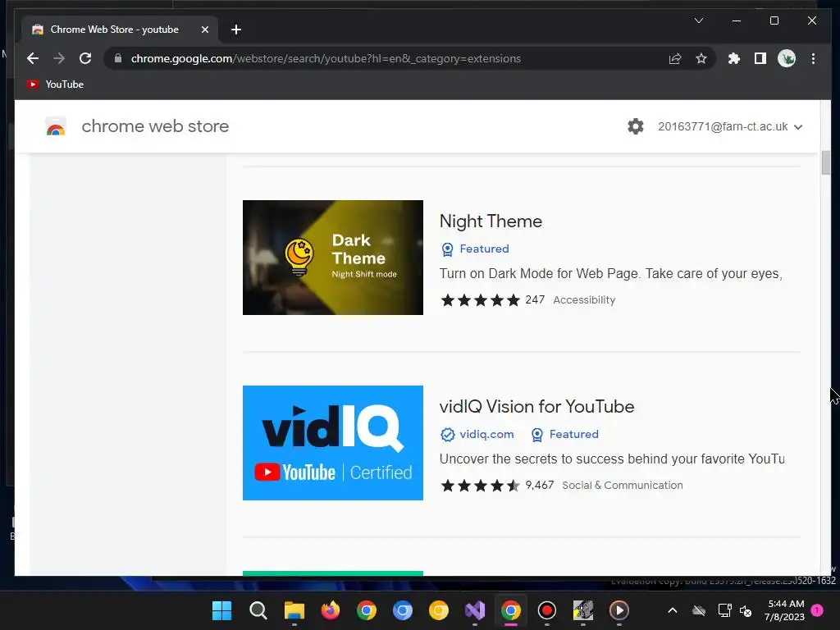This screenshot has width=840, height=630.
Task: Show hidden system tray icons
Action: [x=673, y=610]
